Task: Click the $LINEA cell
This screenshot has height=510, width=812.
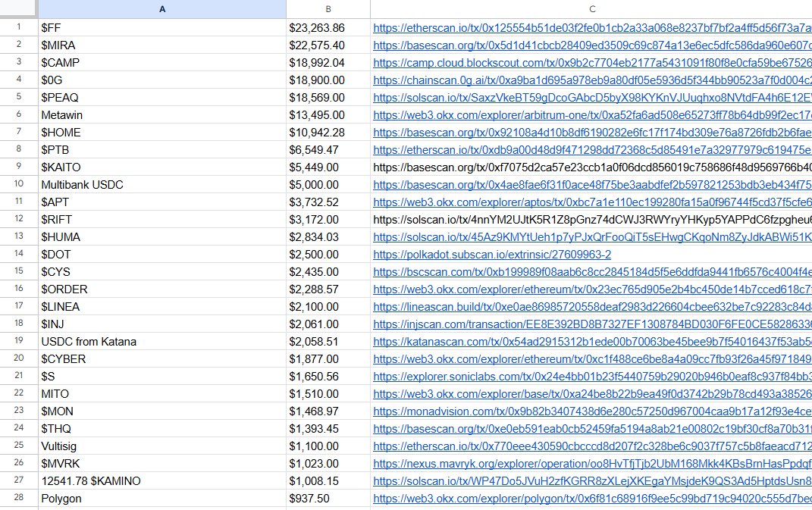Action: (162, 307)
